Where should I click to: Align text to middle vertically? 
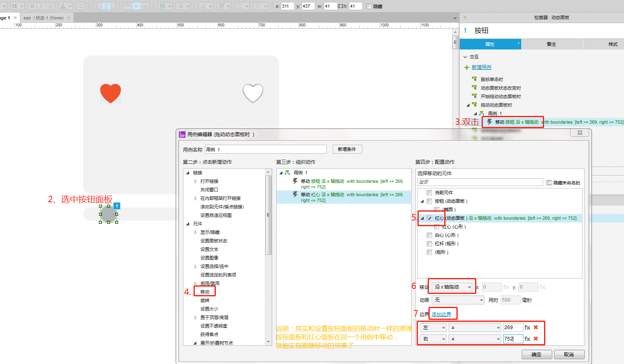point(136,6)
